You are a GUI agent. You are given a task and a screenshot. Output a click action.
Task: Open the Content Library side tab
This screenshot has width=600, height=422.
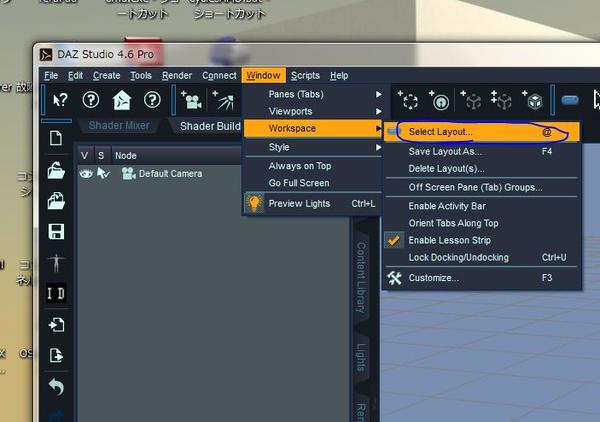tap(361, 277)
